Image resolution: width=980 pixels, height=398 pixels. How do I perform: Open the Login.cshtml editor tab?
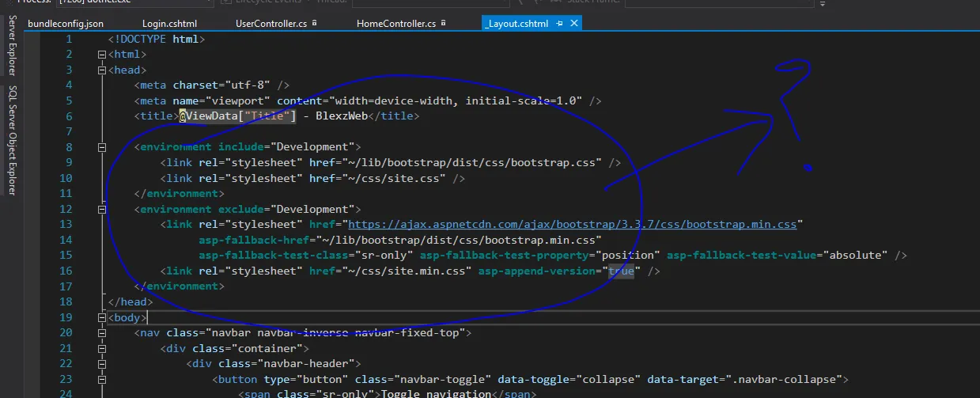169,24
